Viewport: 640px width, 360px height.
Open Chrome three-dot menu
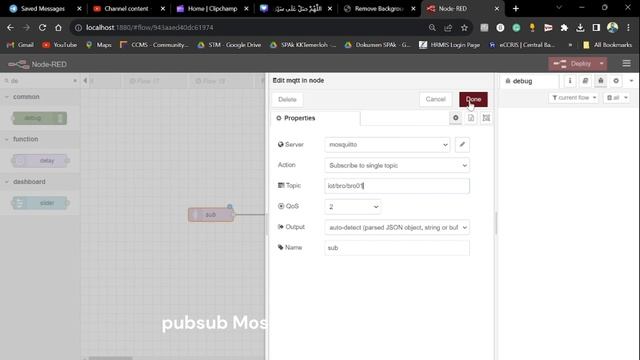pyautogui.click(x=628, y=27)
